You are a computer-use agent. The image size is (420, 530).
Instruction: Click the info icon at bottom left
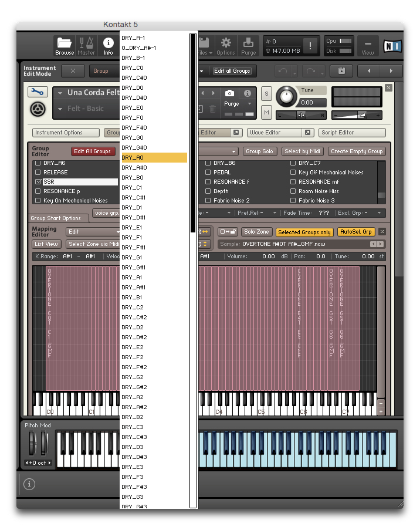(29, 484)
